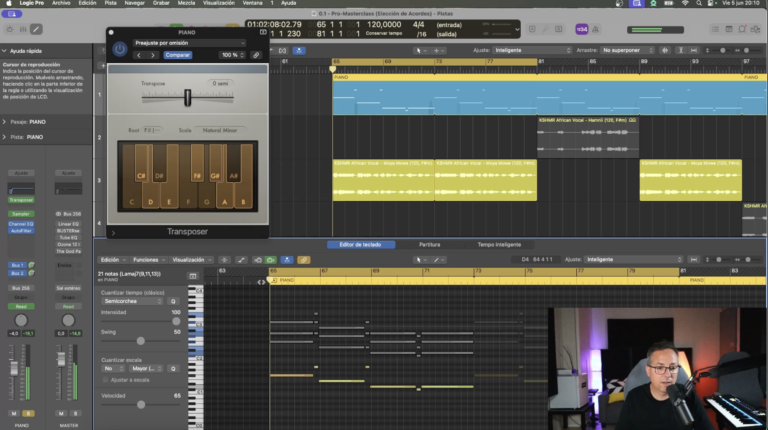
Task: Click the piano roll automation curve icon
Action: pos(241,260)
